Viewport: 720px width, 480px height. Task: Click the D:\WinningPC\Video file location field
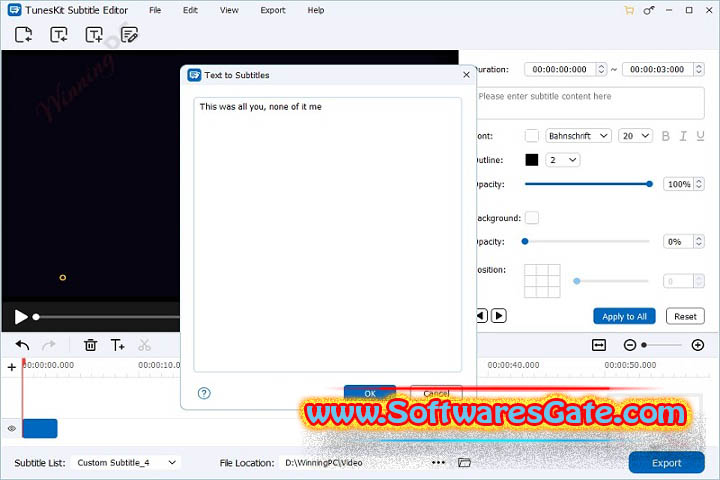[x=356, y=463]
